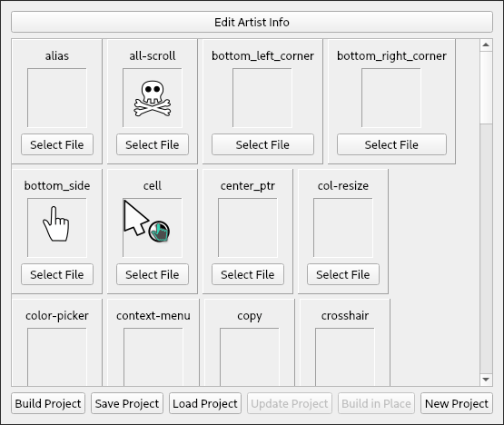Click the hand pointer preview under bottom_side
This screenshot has height=425, width=504.
pos(57,228)
